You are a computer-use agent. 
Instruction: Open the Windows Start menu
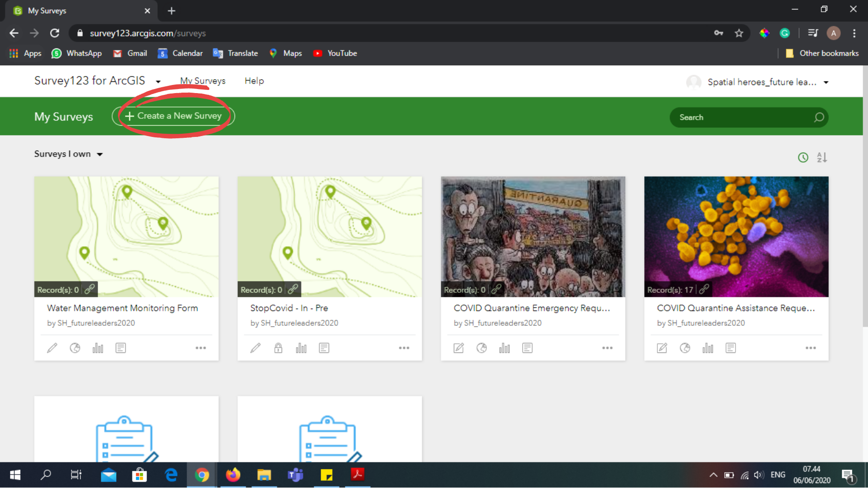15,475
